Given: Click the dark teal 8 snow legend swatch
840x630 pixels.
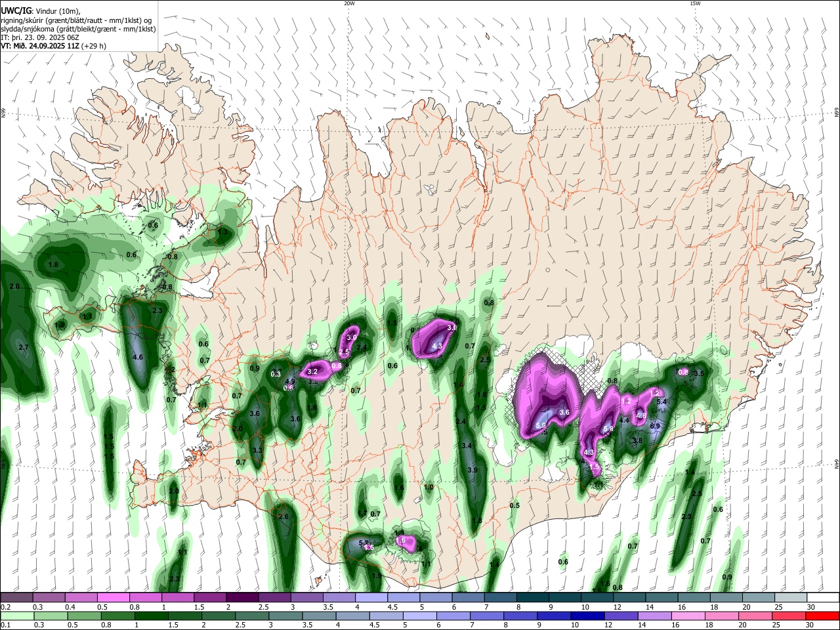Looking at the screenshot, I should tap(533, 597).
